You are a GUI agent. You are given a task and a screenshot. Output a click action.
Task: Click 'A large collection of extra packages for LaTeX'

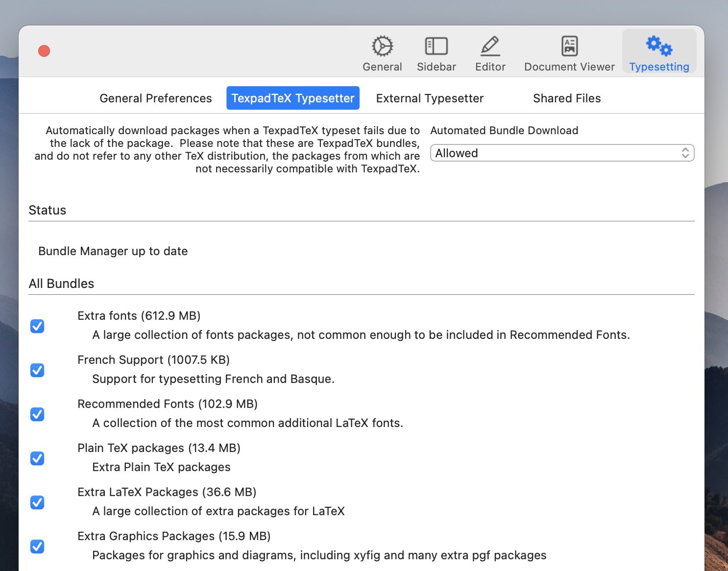coord(218,511)
